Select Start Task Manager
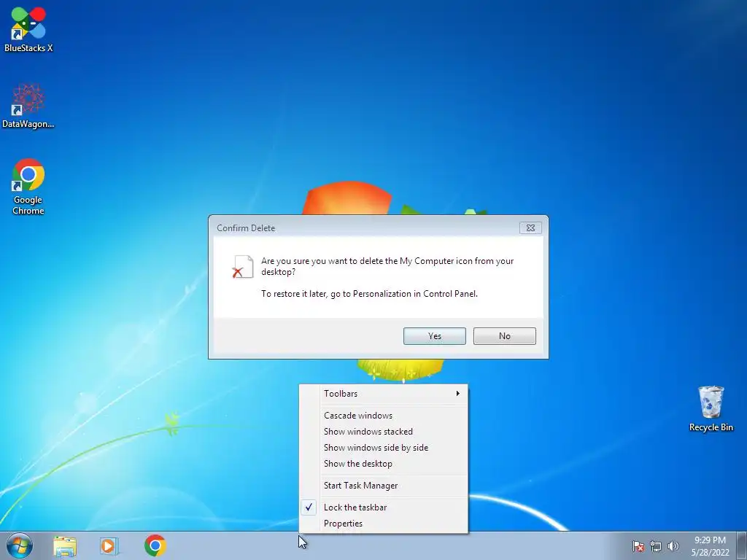The image size is (747, 560). point(384,485)
